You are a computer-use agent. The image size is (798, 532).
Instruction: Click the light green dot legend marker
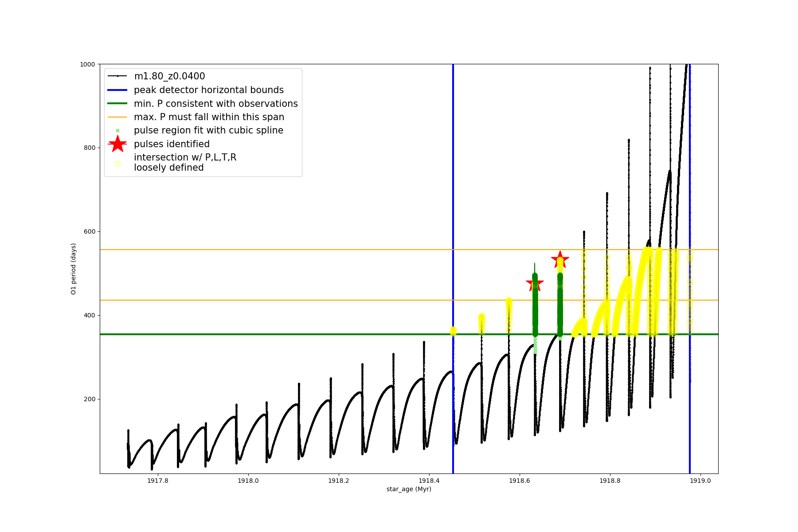coord(117,130)
